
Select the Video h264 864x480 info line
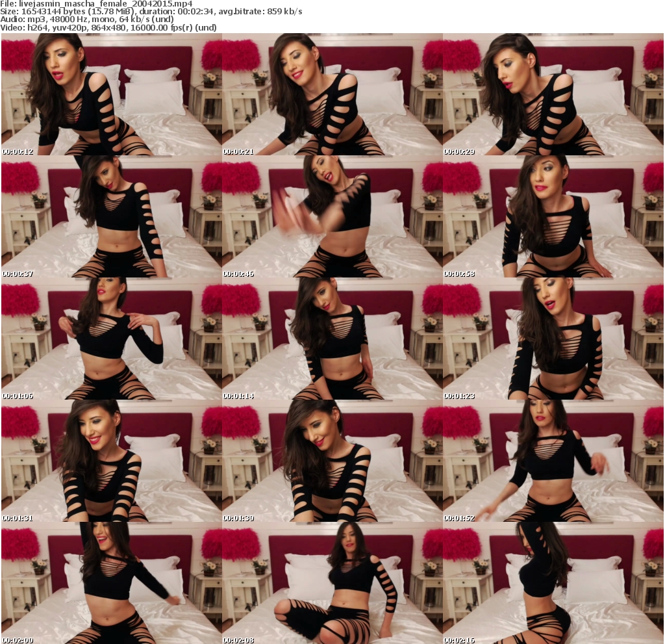coord(108,27)
